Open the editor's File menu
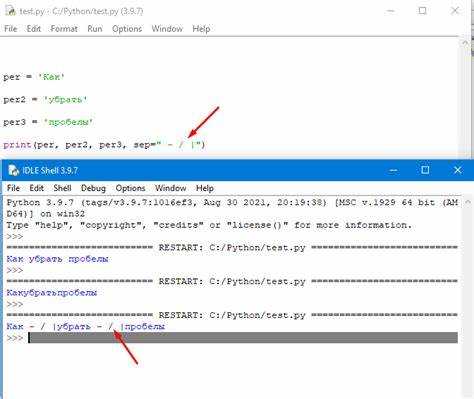The height and width of the screenshot is (399, 474). [10, 29]
